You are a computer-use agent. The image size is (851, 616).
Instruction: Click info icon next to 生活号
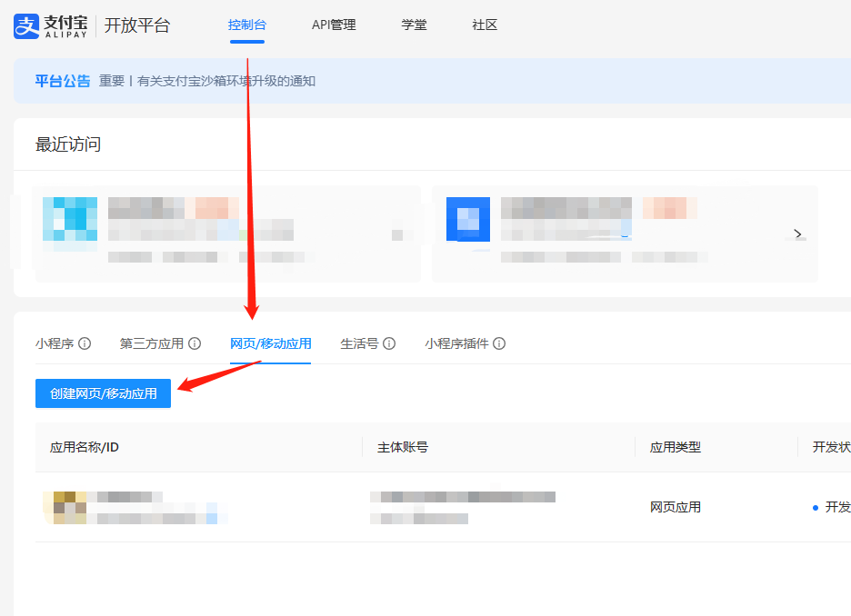pyautogui.click(x=389, y=343)
